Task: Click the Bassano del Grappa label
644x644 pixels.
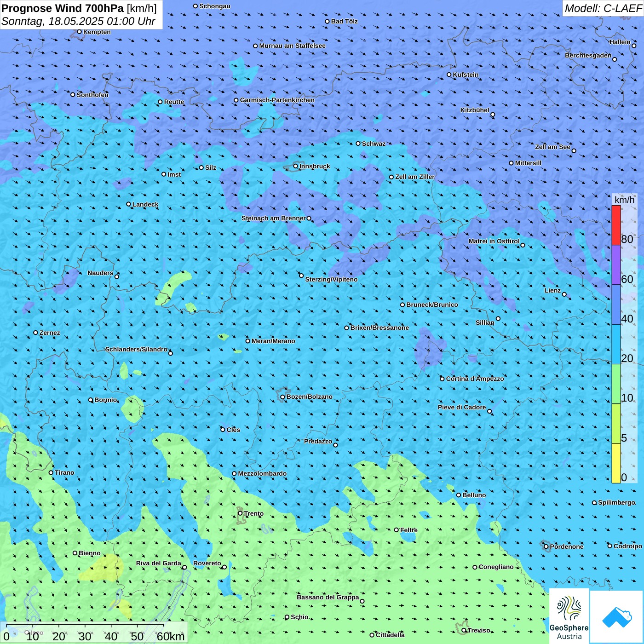Action: pyautogui.click(x=328, y=597)
